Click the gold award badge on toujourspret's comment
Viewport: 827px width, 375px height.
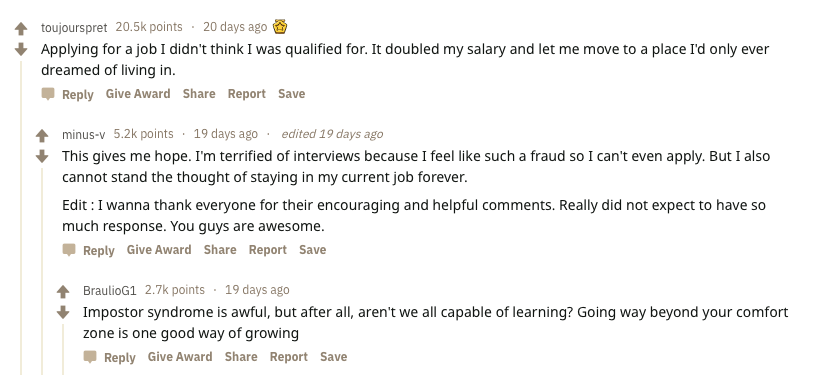(x=280, y=26)
